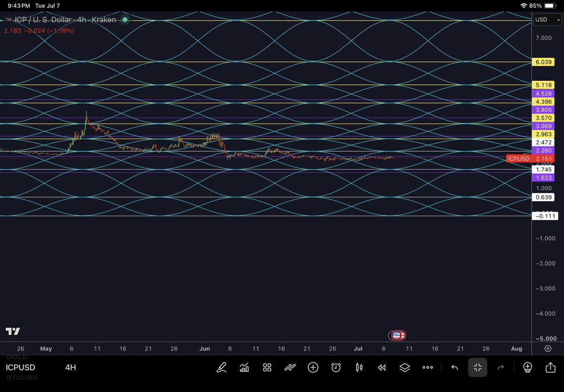Viewport: 564px width, 392px height.
Task: Change chart type candlestick icon
Action: tap(359, 367)
